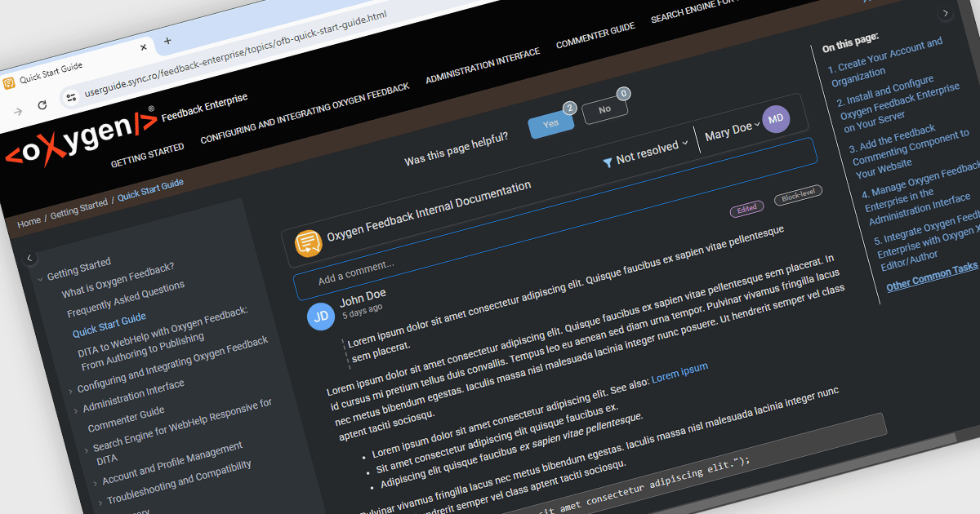
Task: Click the browser address bar URL
Action: pos(235,52)
